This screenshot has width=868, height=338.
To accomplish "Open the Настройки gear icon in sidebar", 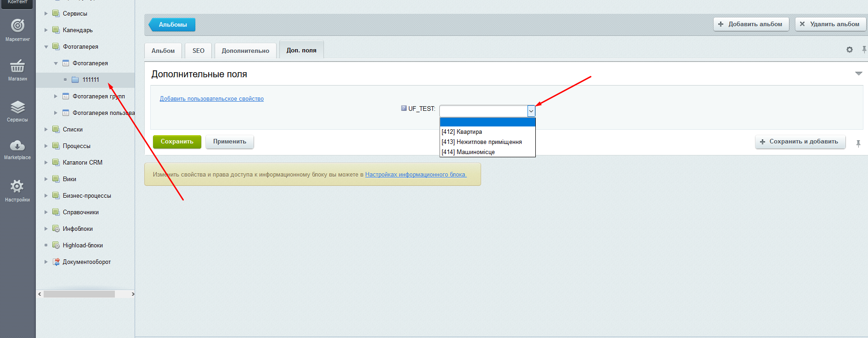I will tap(17, 187).
